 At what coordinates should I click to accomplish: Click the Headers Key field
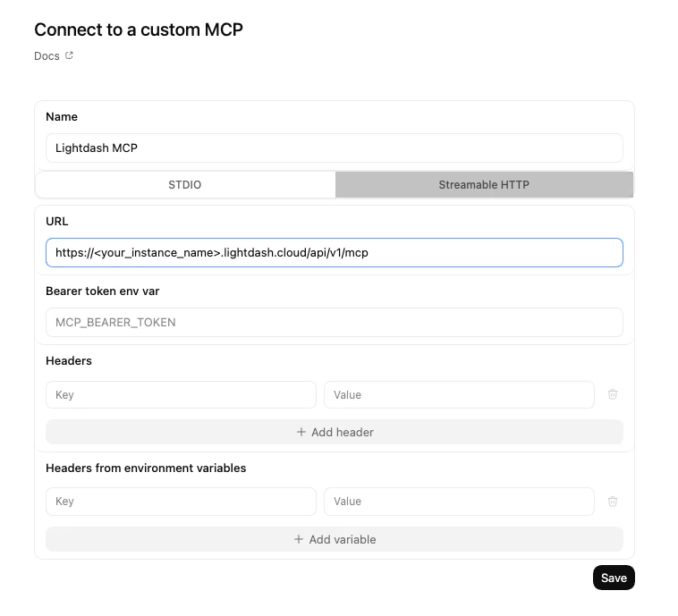point(181,394)
